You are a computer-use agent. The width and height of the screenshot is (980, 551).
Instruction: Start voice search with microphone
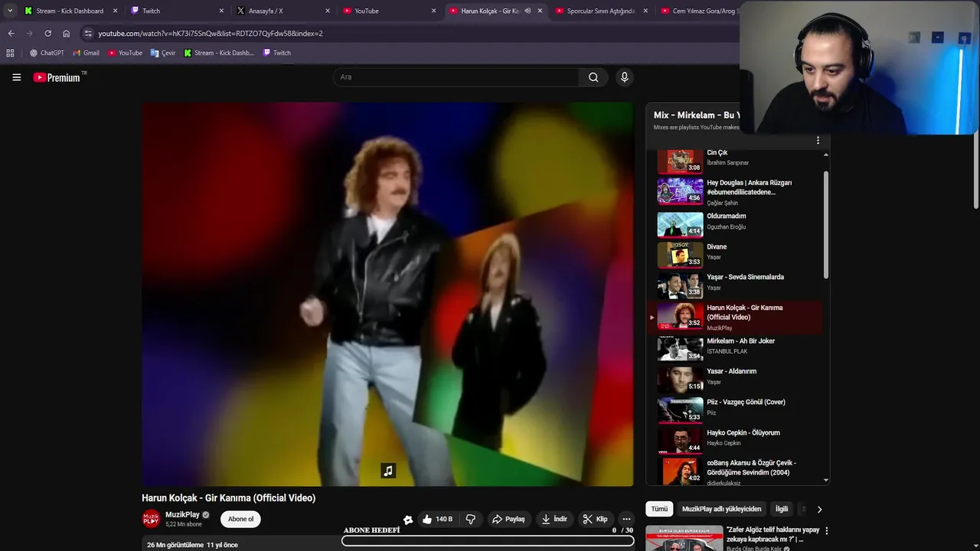pyautogui.click(x=624, y=77)
